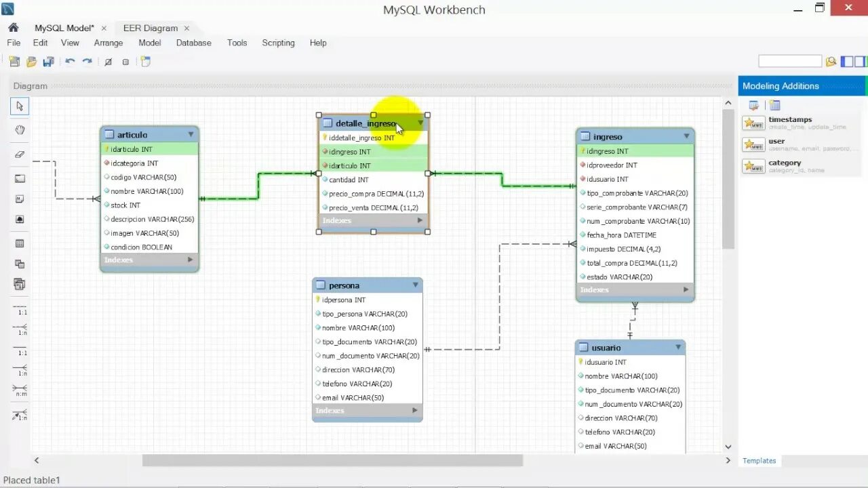Create a new model document
This screenshot has width=868, height=488.
pos(14,62)
